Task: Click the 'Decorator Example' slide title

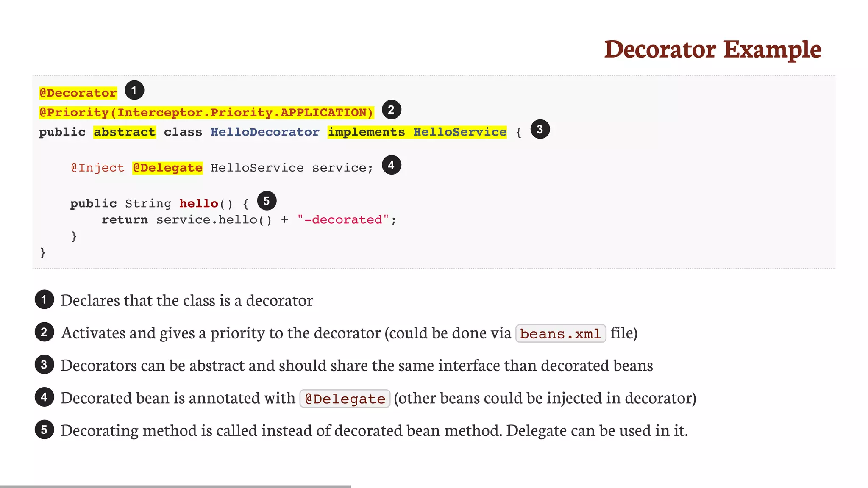Action: tap(712, 50)
